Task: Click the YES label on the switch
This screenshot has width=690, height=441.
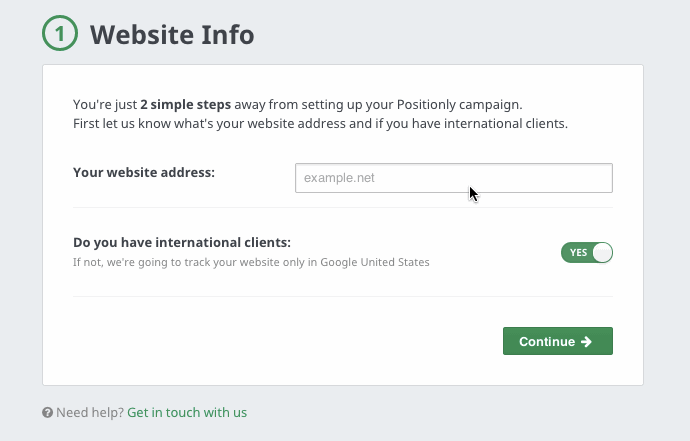Action: [578, 252]
